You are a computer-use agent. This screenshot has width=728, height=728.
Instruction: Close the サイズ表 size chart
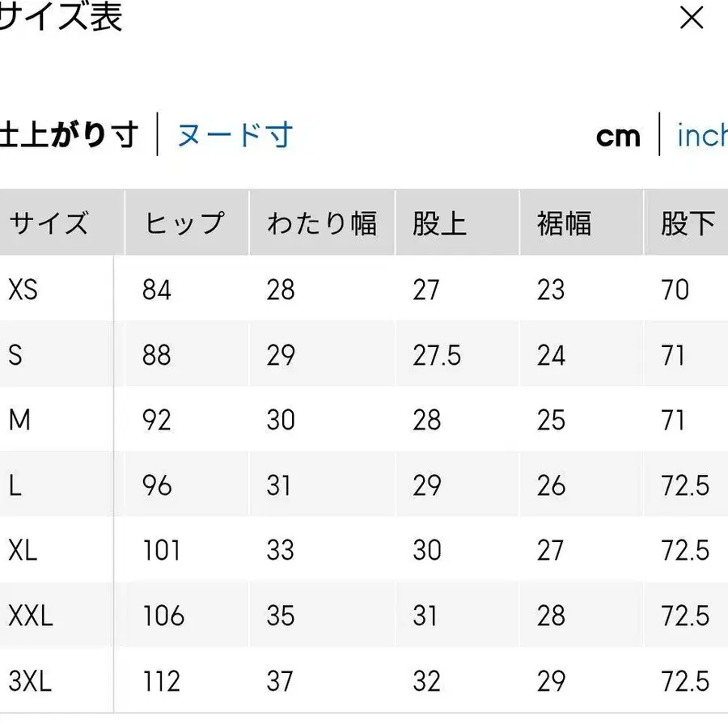[692, 18]
